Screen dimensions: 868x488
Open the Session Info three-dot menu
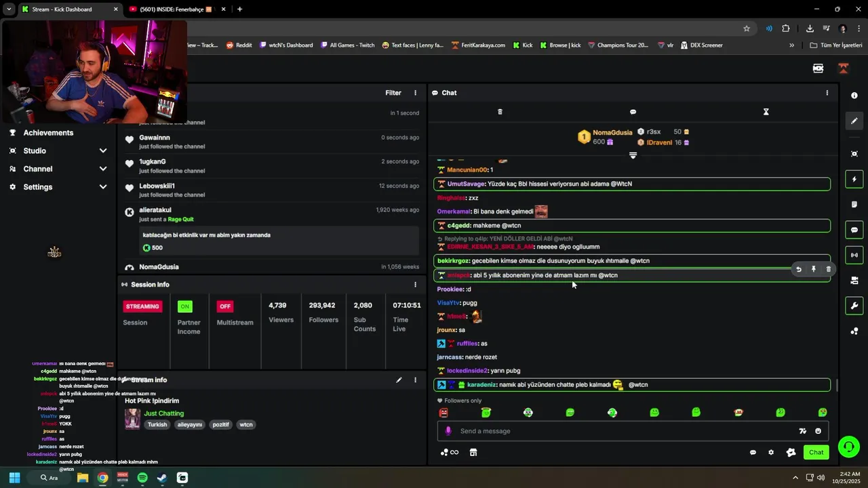(416, 285)
